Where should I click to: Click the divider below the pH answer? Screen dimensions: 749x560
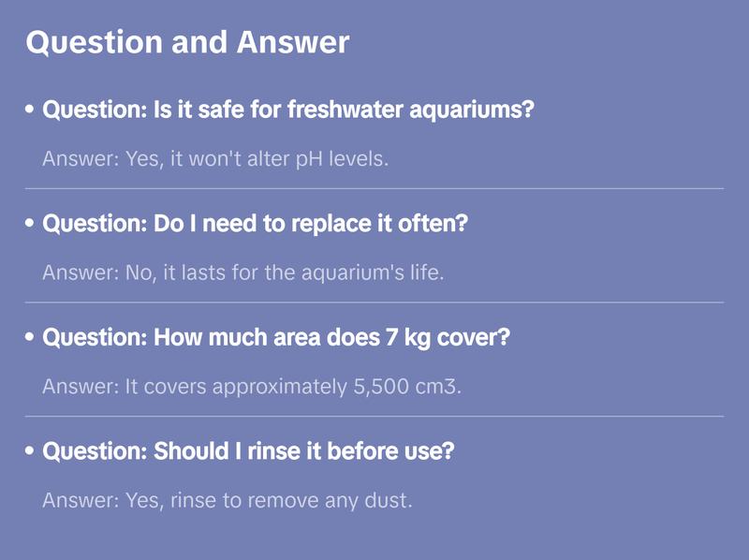[x=374, y=188]
